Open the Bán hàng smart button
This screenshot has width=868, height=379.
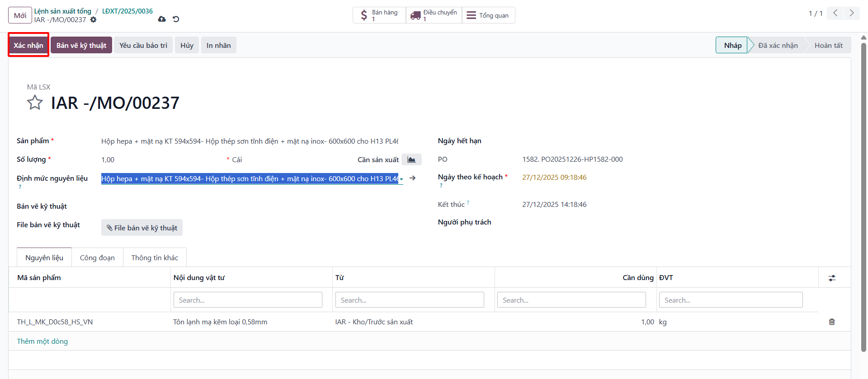coord(379,15)
